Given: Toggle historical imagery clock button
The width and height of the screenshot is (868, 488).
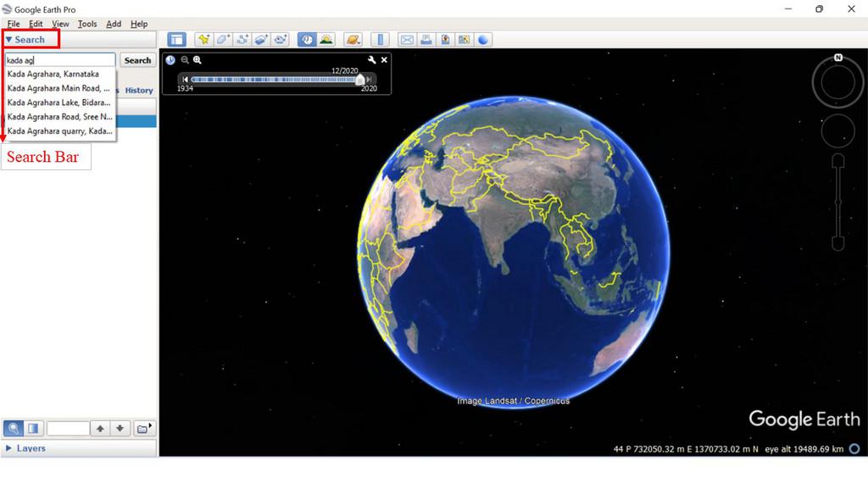Looking at the screenshot, I should coord(306,40).
